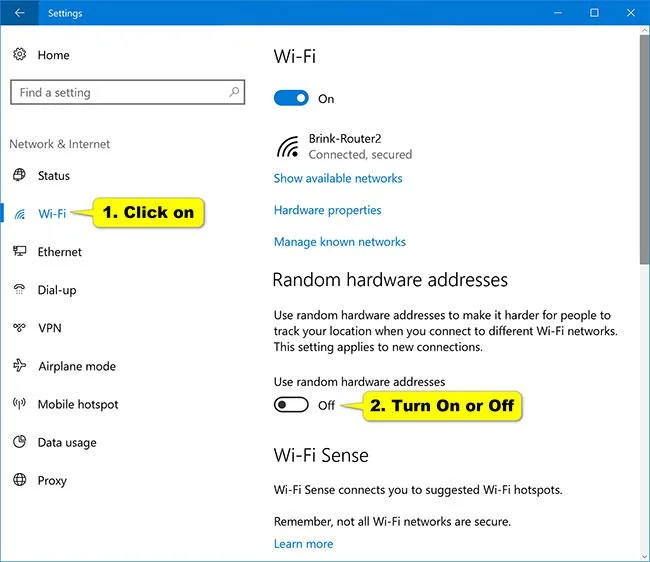The image size is (650, 562).
Task: Open Hardware properties link
Action: coord(327,210)
